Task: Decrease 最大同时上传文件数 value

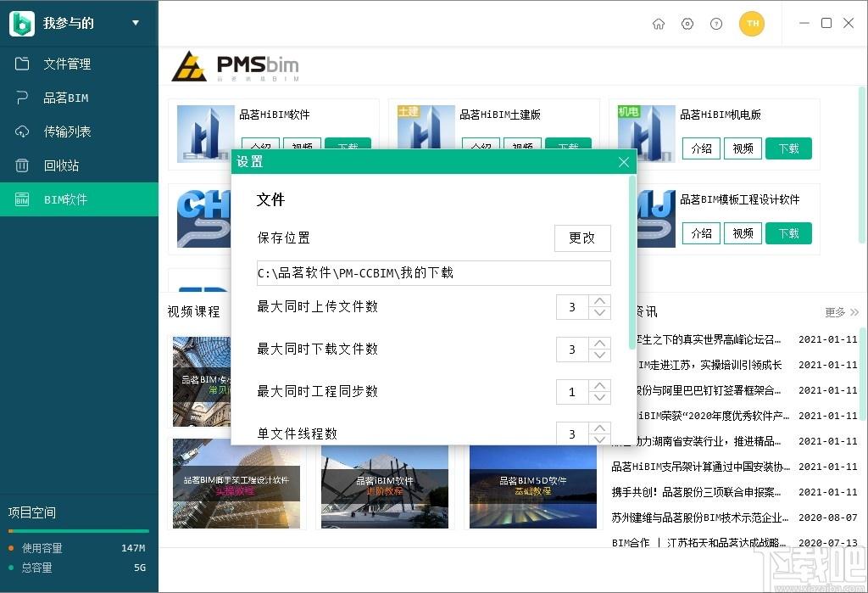Action: [599, 313]
